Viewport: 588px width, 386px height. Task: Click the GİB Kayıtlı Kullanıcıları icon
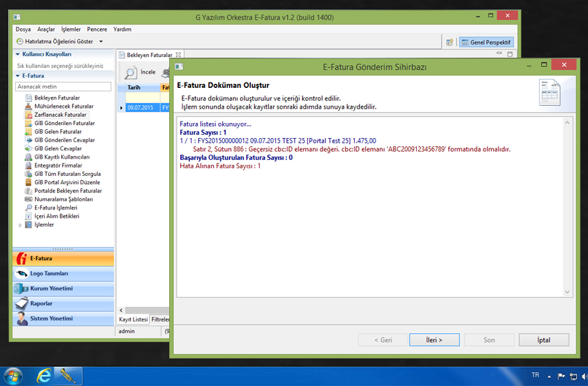click(28, 157)
